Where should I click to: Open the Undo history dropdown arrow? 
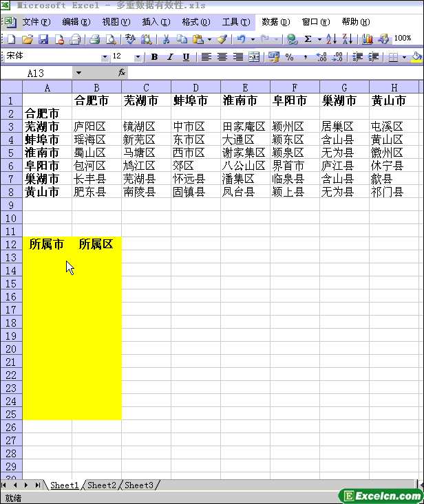pyautogui.click(x=253, y=39)
